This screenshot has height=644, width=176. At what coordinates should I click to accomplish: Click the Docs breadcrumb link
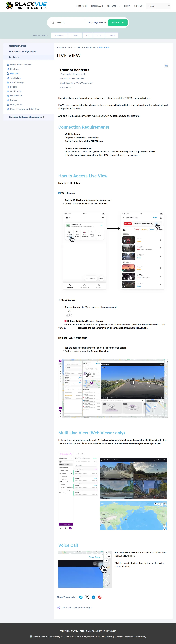(70, 48)
